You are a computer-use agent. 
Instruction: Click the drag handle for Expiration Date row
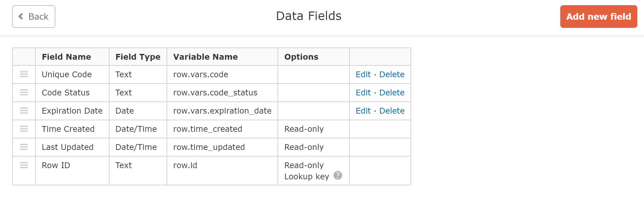click(24, 111)
